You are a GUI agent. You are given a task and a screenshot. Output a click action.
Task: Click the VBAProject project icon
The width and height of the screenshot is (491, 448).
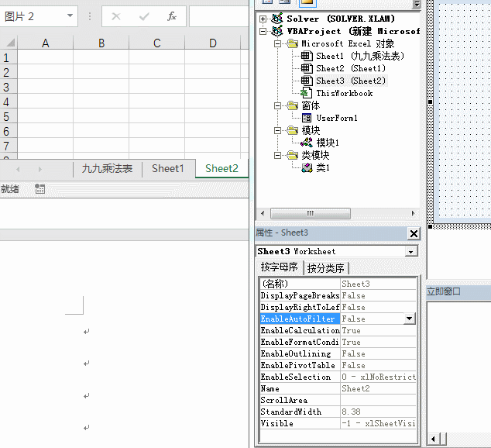pos(277,31)
